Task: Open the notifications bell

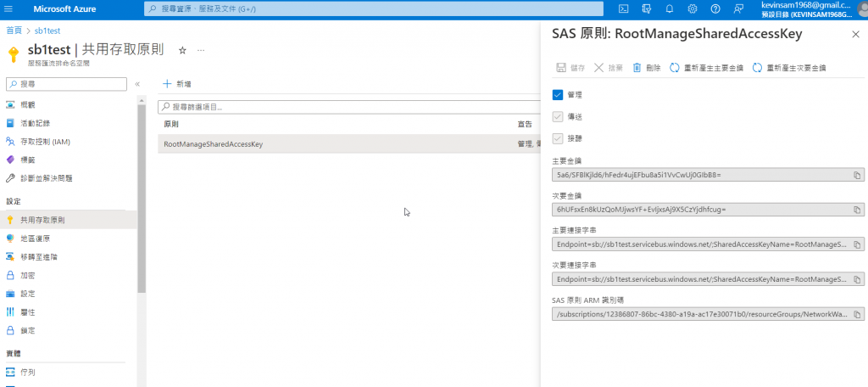Action: coord(670,8)
